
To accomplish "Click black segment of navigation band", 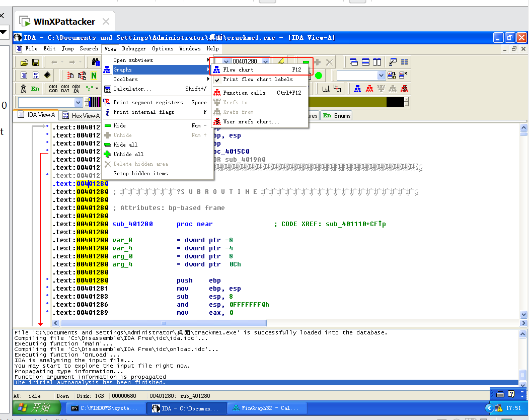I will 395,102.
